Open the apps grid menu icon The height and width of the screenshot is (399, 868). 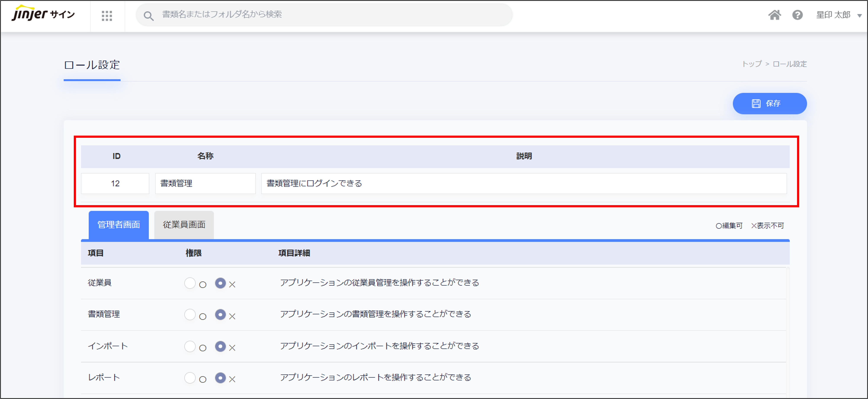(x=107, y=16)
